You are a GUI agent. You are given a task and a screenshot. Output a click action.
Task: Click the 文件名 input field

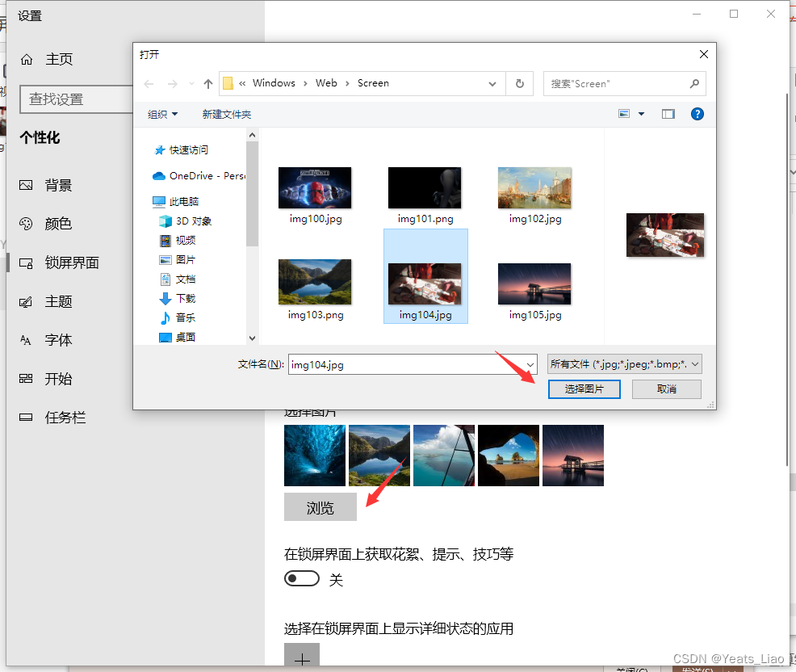407,365
